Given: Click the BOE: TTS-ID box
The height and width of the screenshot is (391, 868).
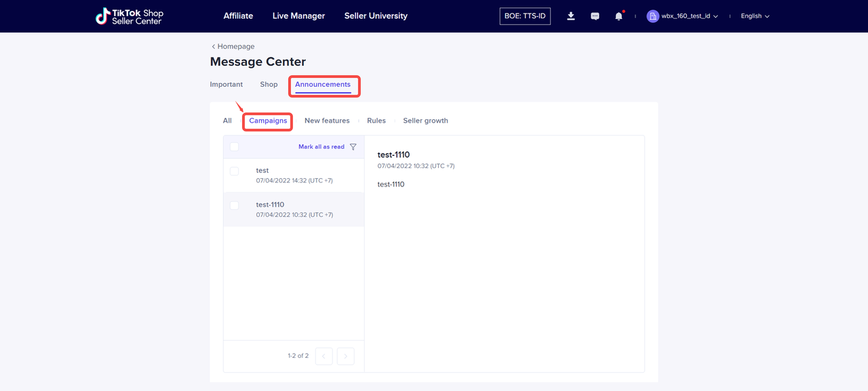Looking at the screenshot, I should click(525, 16).
